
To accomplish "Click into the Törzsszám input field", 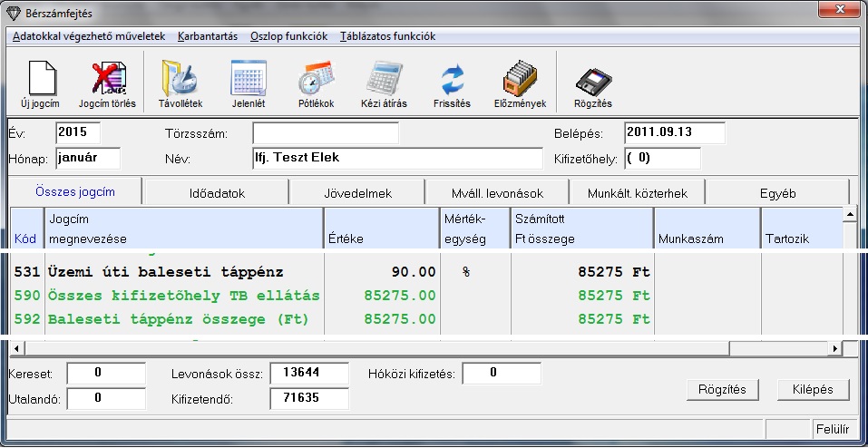I will point(325,133).
